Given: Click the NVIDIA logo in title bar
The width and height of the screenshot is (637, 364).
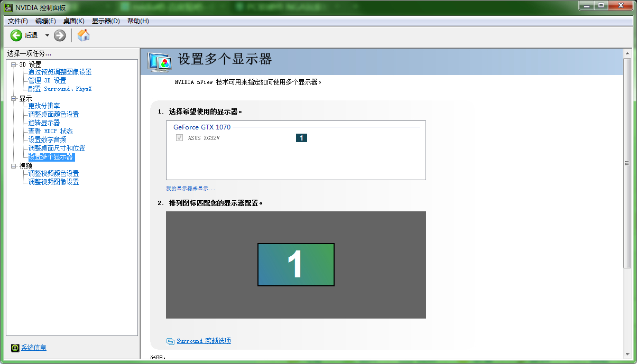Looking at the screenshot, I should tap(9, 7).
